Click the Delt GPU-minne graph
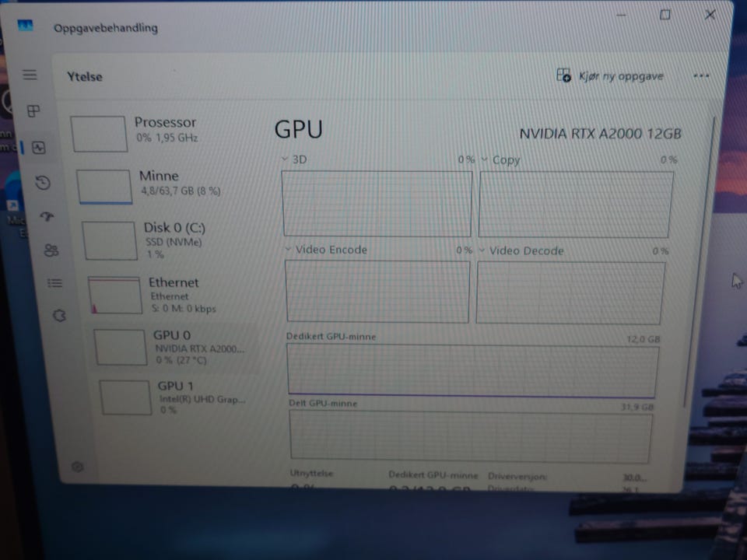This screenshot has width=747, height=560. coord(470,437)
